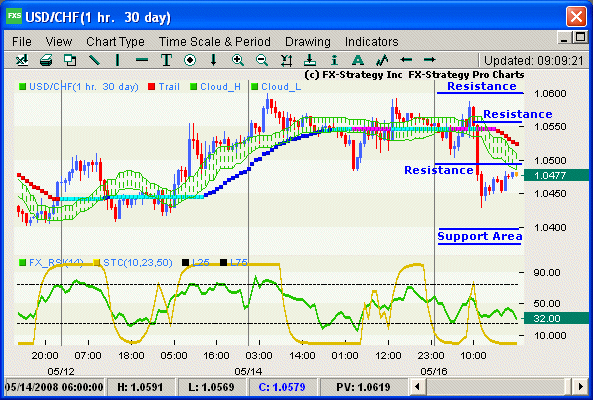Image resolution: width=593 pixels, height=400 pixels.
Task: Open the Drawing menu
Action: (x=307, y=42)
